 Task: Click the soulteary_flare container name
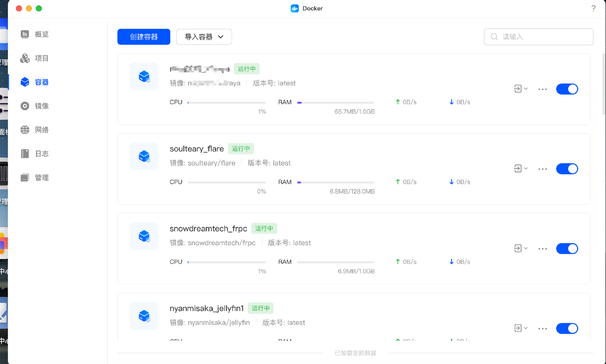click(197, 149)
